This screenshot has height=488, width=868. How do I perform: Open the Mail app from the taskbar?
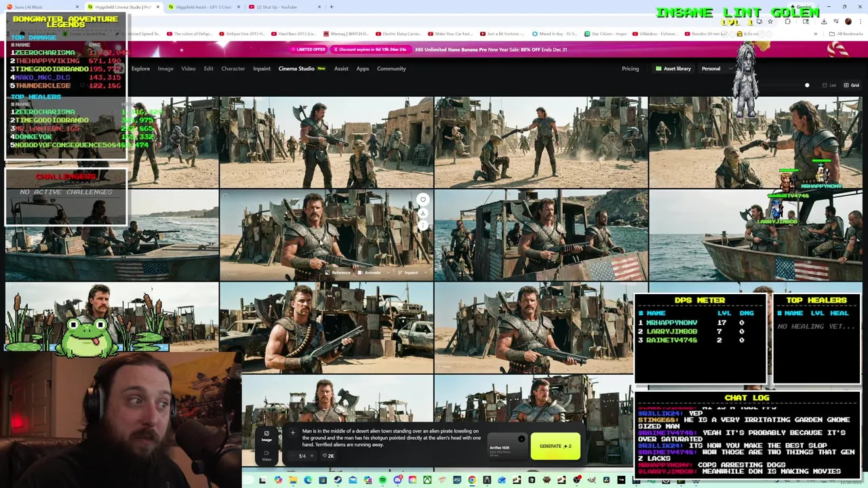coord(353,480)
